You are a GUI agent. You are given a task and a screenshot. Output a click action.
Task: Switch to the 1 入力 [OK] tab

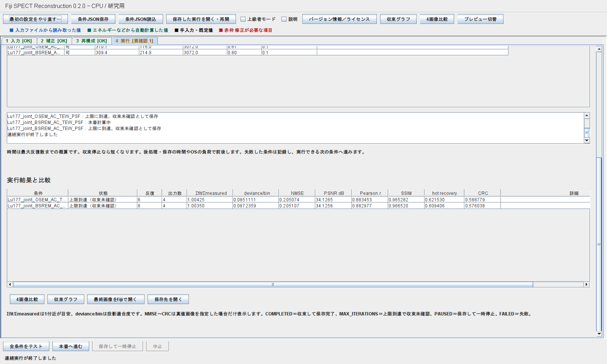coord(19,41)
